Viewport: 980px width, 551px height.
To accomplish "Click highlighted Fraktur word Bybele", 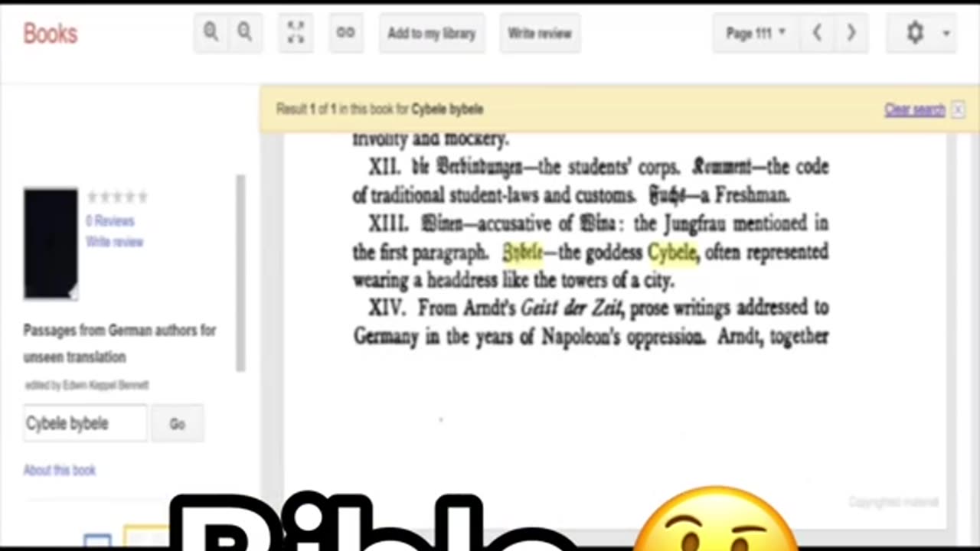I will click(523, 252).
